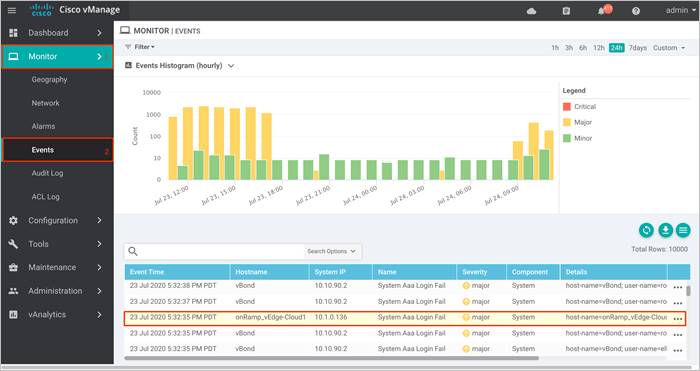Collapse the Events Histogram panel
This screenshot has width=700, height=371.
click(231, 66)
